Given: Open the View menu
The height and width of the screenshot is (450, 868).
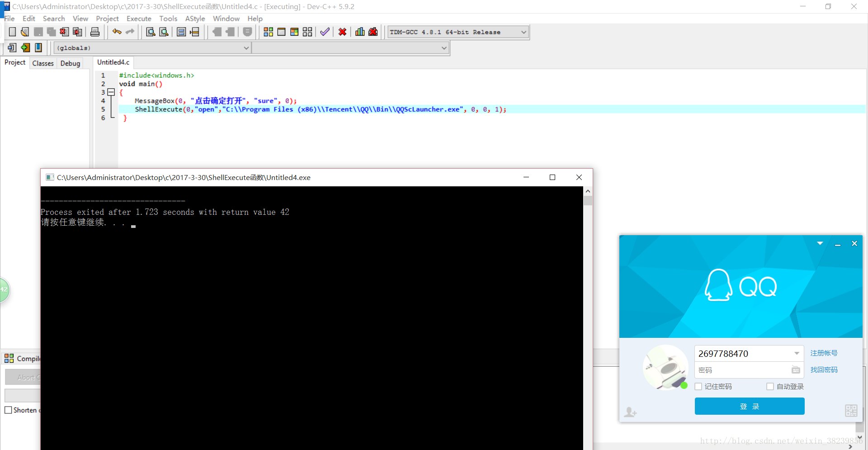Looking at the screenshot, I should coord(80,19).
